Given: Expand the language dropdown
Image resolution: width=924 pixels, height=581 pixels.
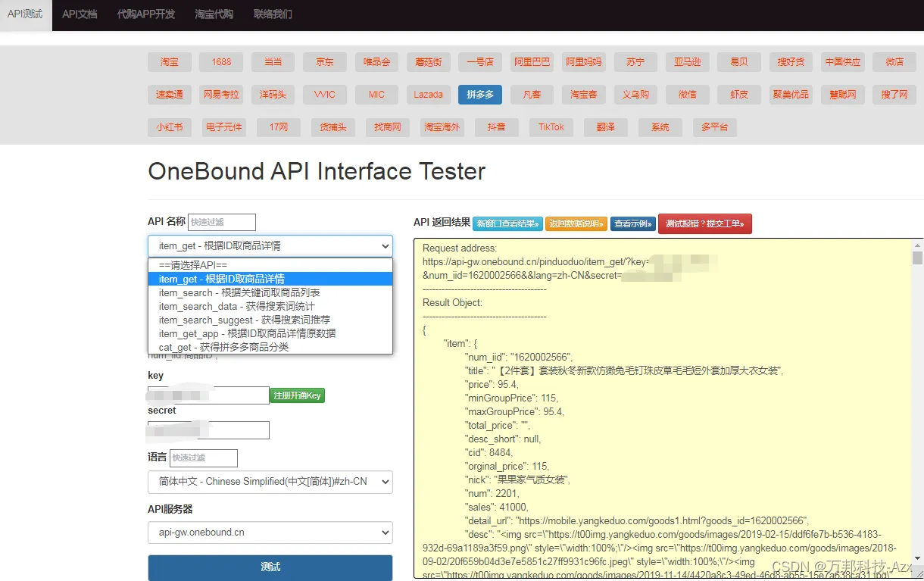Looking at the screenshot, I should [270, 482].
